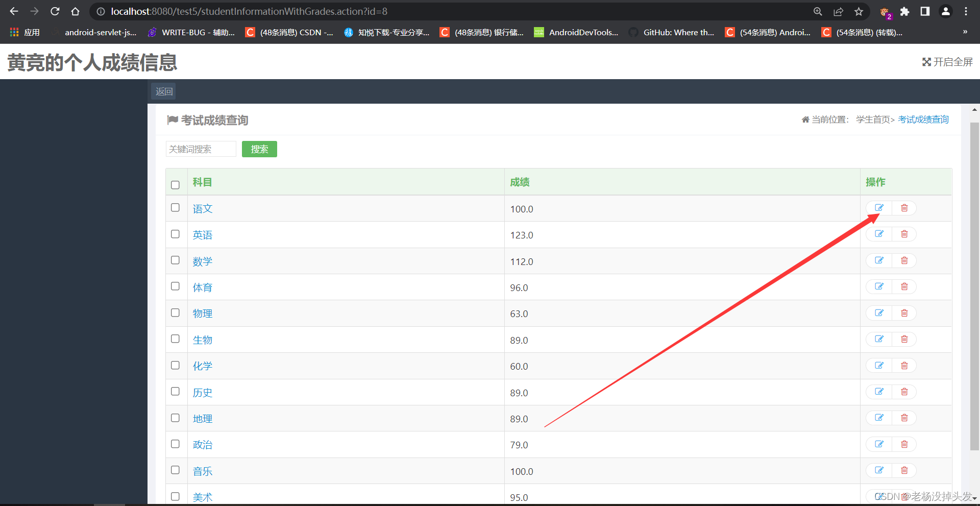
Task: Open the browser profile icon
Action: point(946,11)
